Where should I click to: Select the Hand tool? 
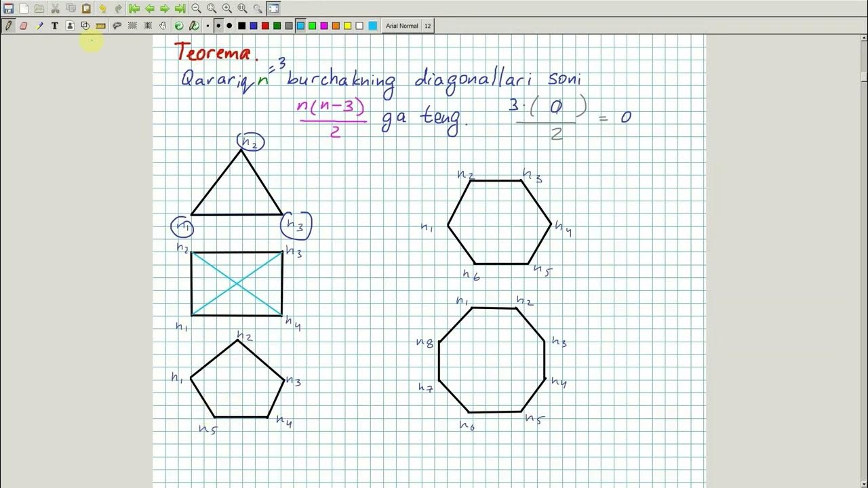tap(163, 26)
